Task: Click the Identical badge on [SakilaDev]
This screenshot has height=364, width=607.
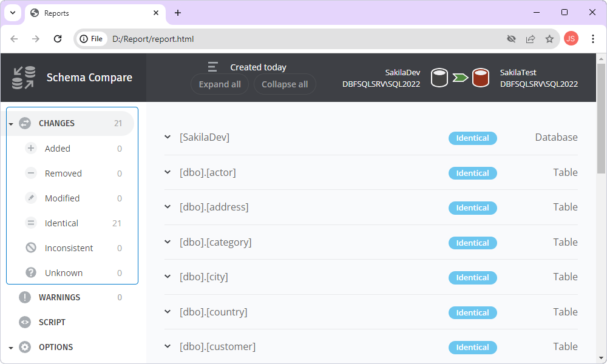Action: click(x=473, y=138)
